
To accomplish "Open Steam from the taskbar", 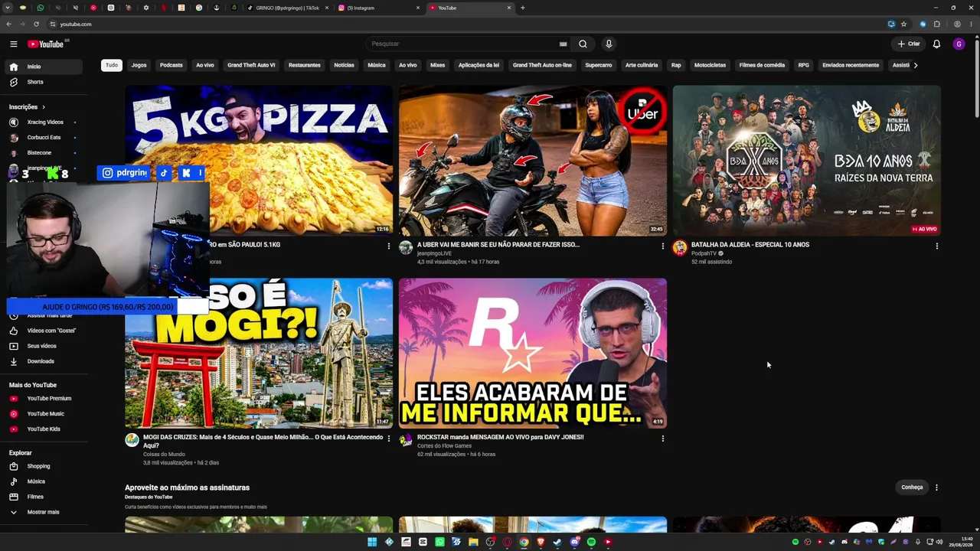I will pos(557,542).
